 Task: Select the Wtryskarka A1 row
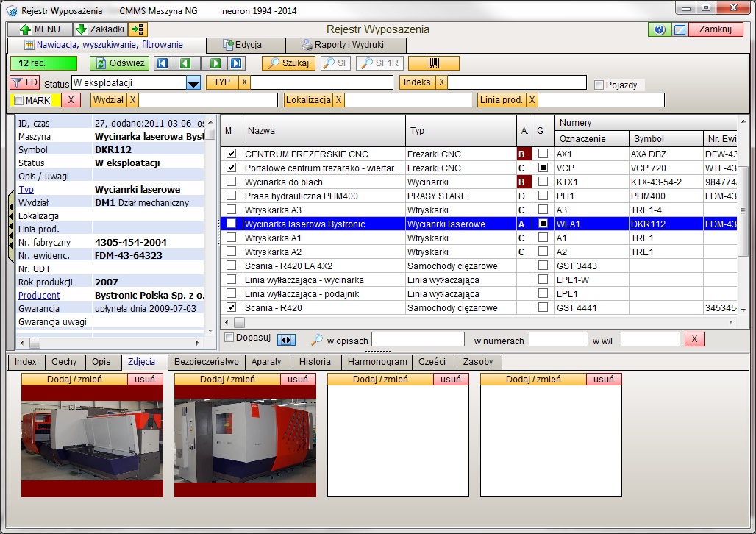point(478,238)
